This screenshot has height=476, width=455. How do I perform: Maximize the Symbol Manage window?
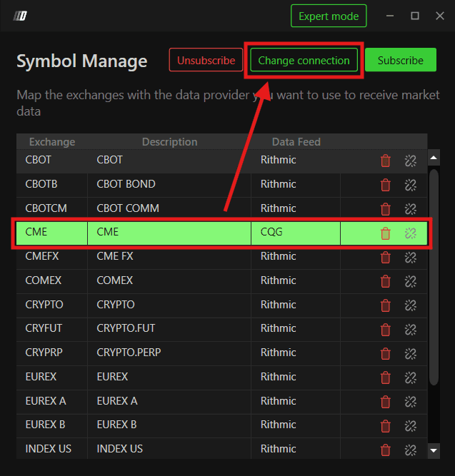point(415,16)
